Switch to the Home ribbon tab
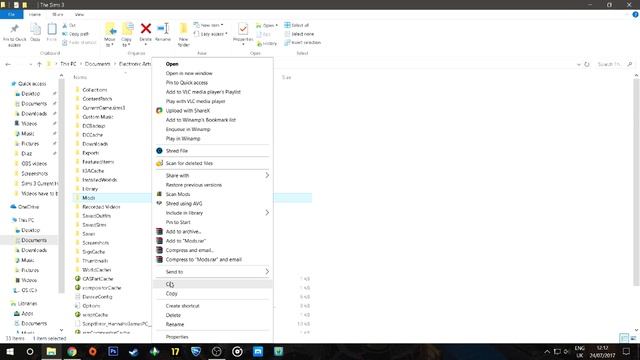Screen dimensions: 640x360 click(x=35, y=14)
